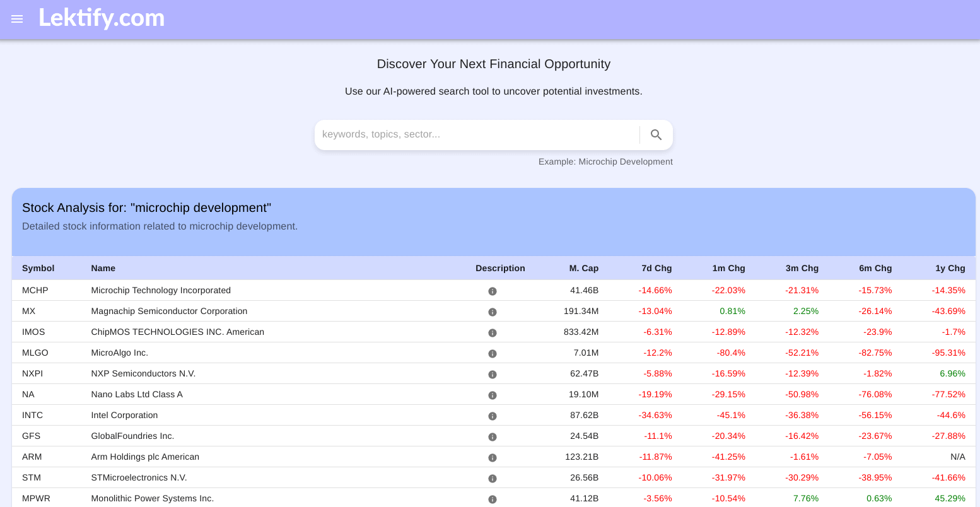The height and width of the screenshot is (507, 980).
Task: Click the search magnifier icon
Action: click(656, 135)
